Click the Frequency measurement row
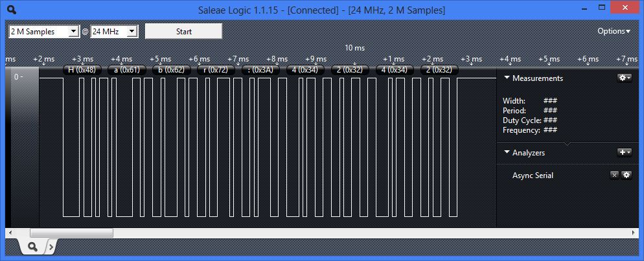The width and height of the screenshot is (644, 261). click(x=530, y=130)
